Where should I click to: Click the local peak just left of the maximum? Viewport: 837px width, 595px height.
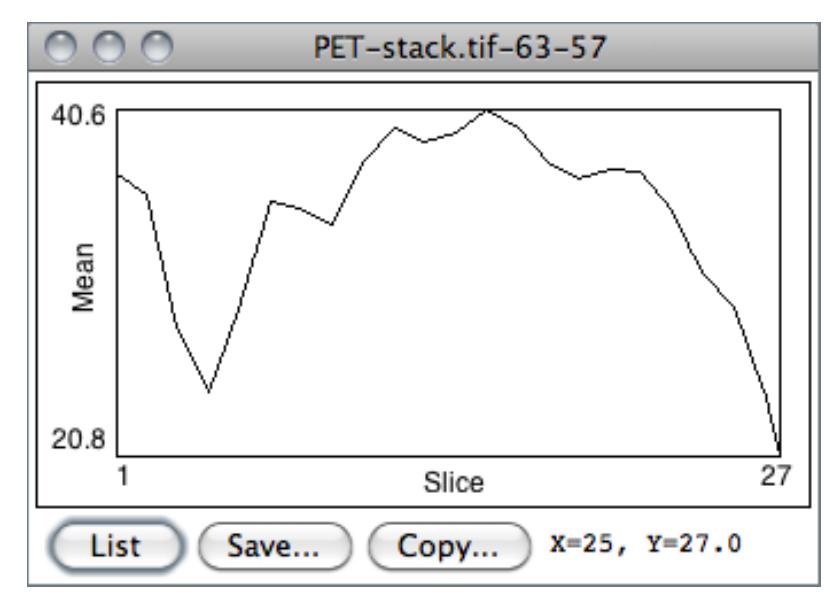395,128
